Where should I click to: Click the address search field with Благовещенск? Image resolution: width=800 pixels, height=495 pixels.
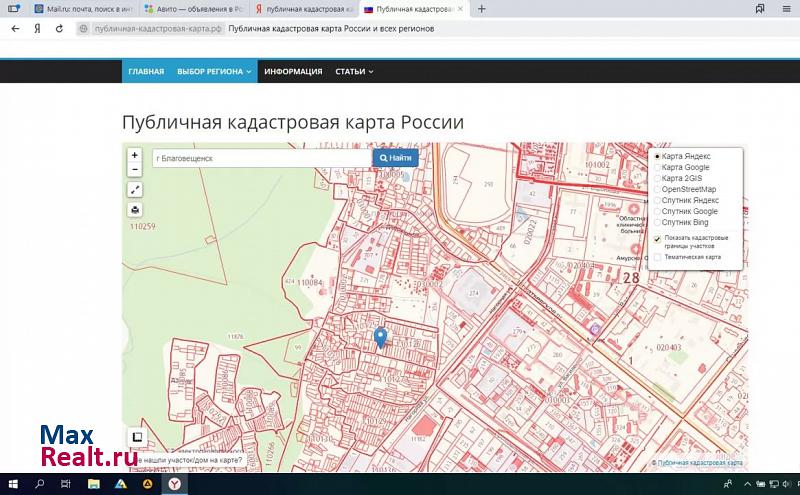point(260,158)
